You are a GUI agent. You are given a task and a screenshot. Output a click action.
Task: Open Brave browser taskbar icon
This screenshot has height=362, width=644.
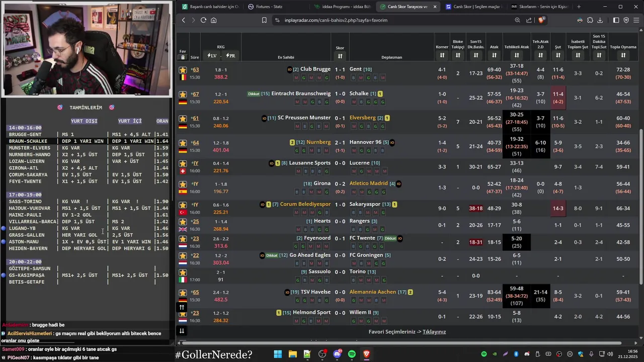(x=367, y=354)
